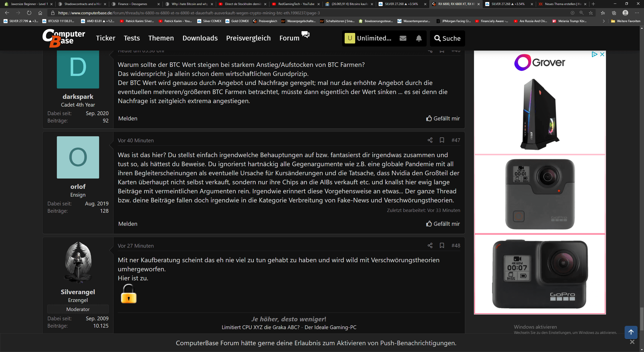Add page to favorites star icon
This screenshot has height=352, width=644.
coord(591,13)
